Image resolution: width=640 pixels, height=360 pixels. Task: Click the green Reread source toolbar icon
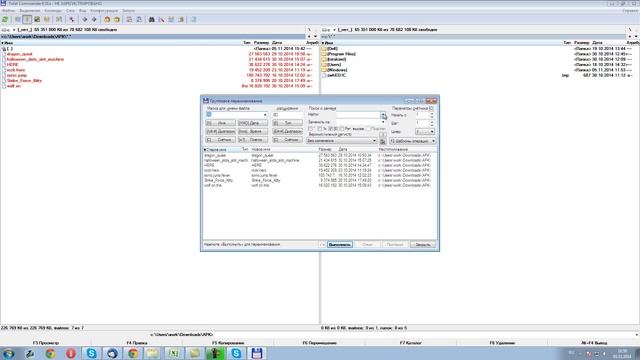click(x=5, y=19)
